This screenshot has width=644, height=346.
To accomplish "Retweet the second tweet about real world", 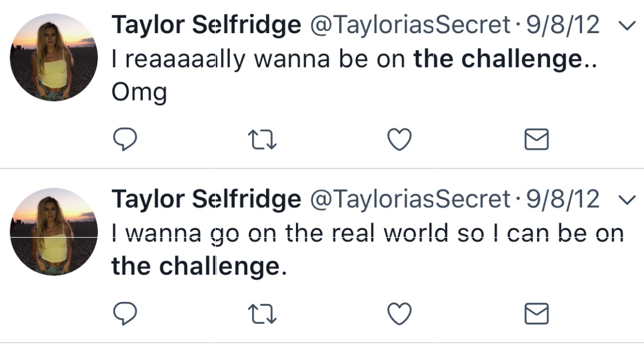I will 263,314.
